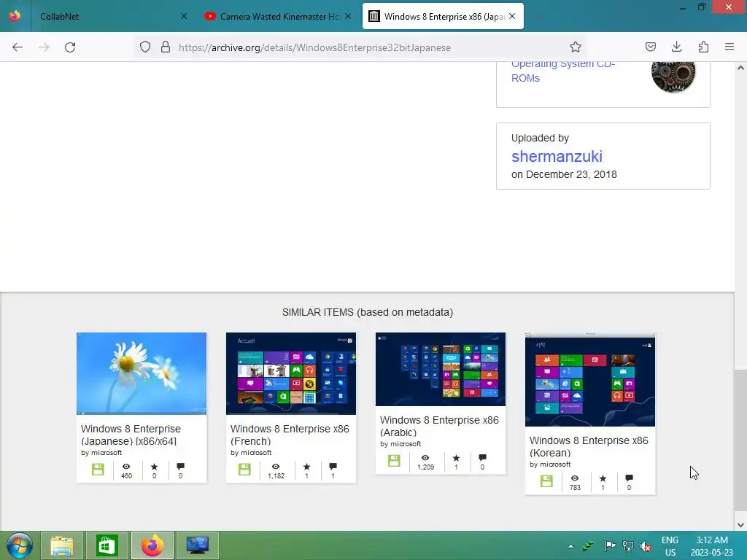Save page to Pocket
This screenshot has height=560, width=747.
(x=651, y=47)
